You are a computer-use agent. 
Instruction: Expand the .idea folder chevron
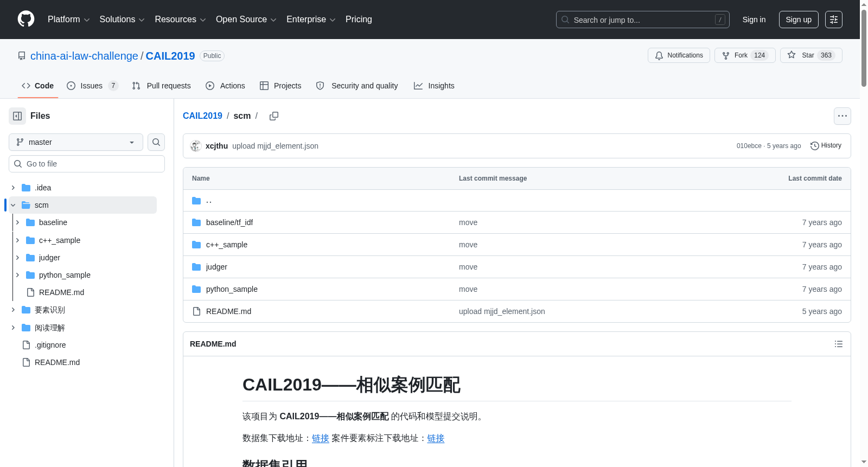13,188
